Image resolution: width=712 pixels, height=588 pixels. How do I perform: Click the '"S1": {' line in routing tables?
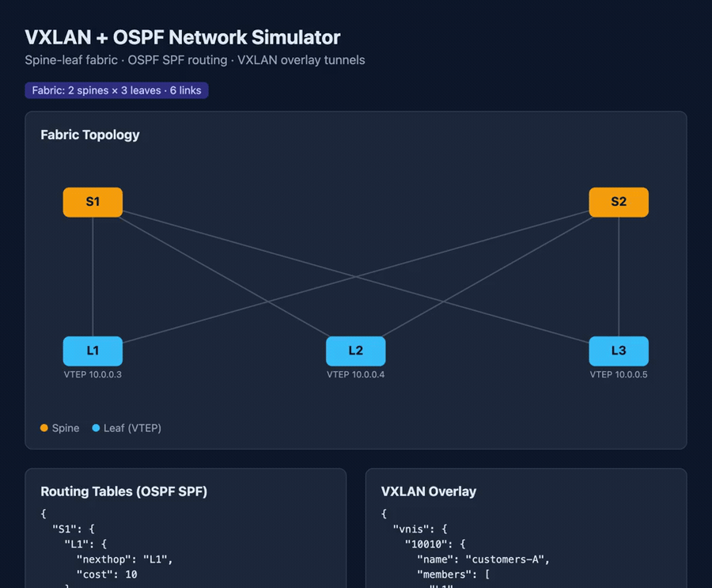tap(74, 529)
